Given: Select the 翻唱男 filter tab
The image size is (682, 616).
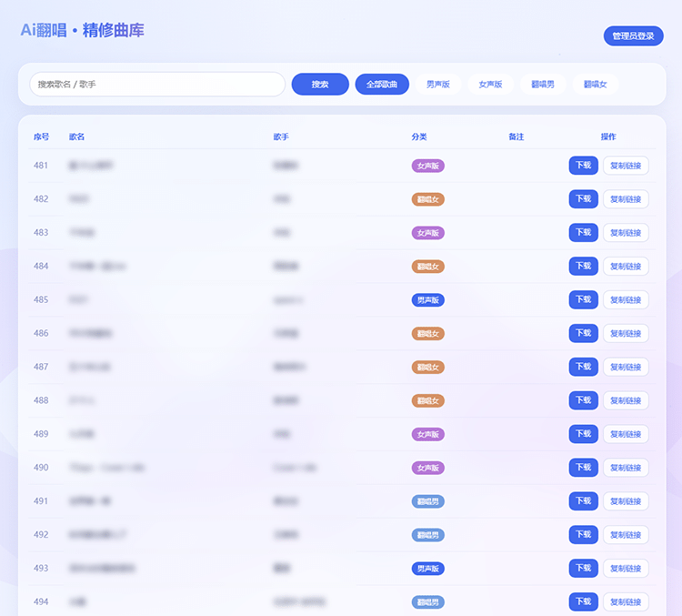Looking at the screenshot, I should click(542, 84).
